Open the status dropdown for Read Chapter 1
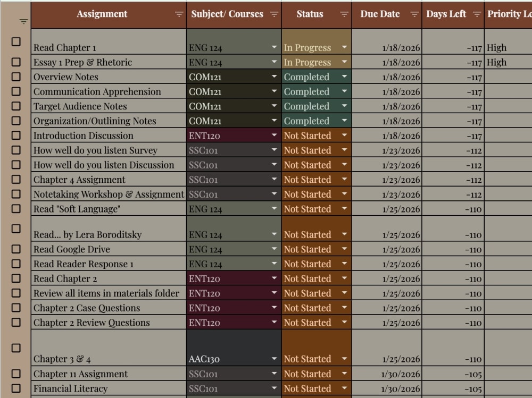The height and width of the screenshot is (398, 532). 344,47
